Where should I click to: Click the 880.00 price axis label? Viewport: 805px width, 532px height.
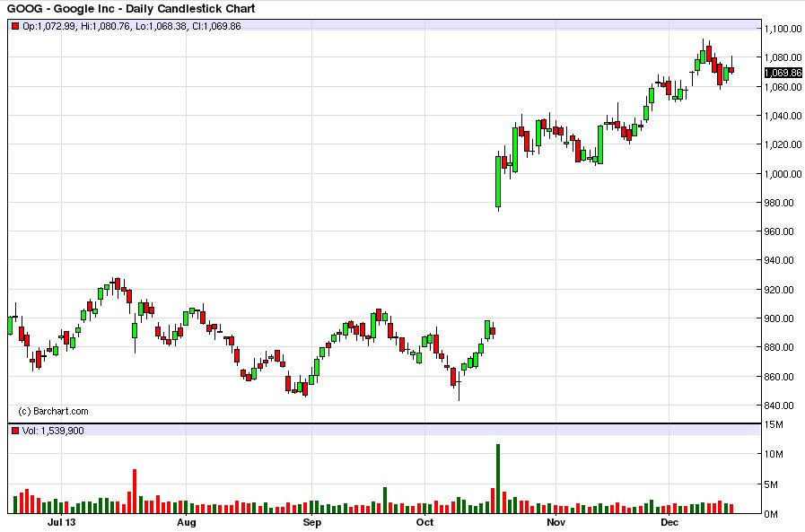pyautogui.click(x=779, y=347)
